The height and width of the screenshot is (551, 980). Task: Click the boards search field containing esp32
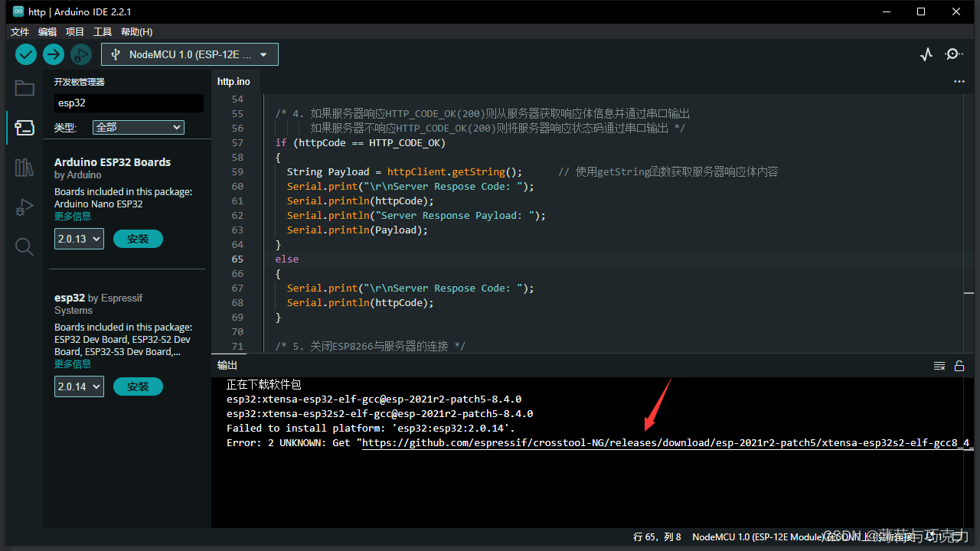pos(129,103)
